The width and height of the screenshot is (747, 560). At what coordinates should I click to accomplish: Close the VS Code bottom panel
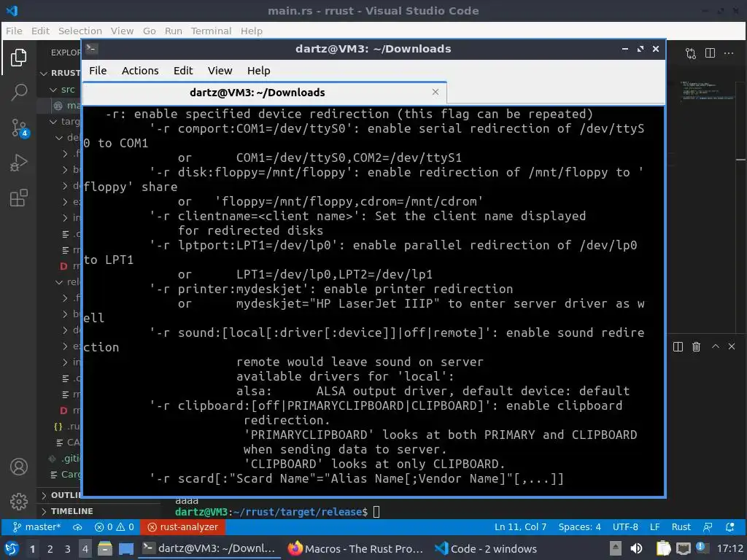click(732, 346)
